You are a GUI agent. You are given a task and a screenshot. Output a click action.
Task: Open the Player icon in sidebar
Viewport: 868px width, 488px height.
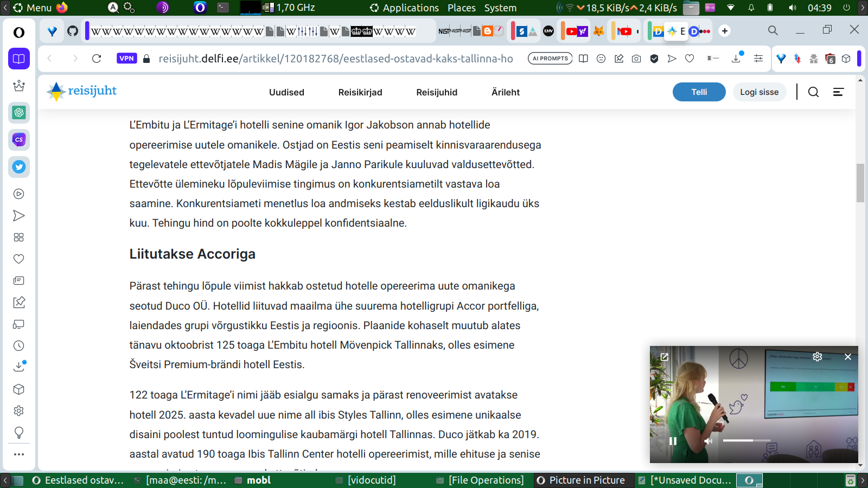point(19,194)
